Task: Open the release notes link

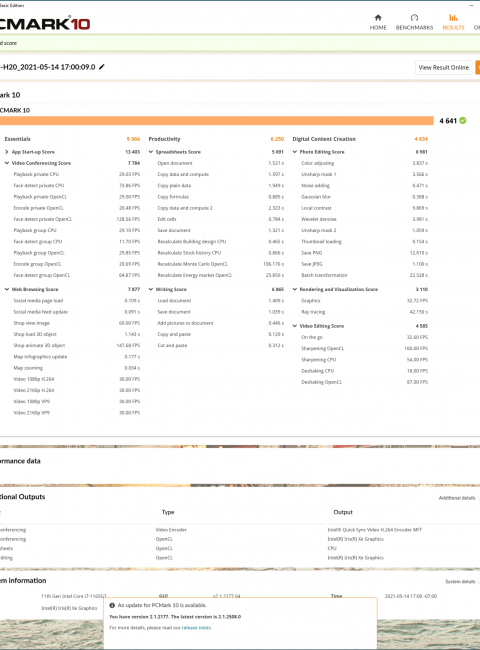Action: (x=196, y=628)
